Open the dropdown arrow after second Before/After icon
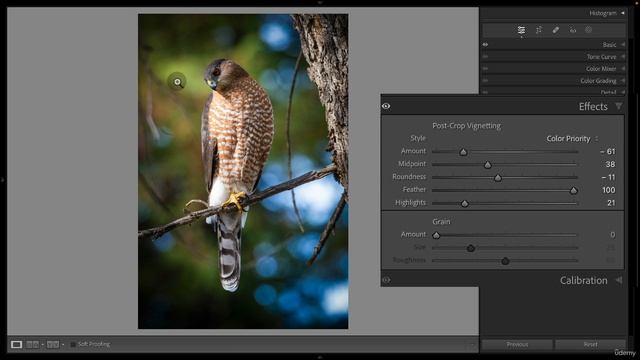Viewport: 640px width, 360px height. [63, 345]
